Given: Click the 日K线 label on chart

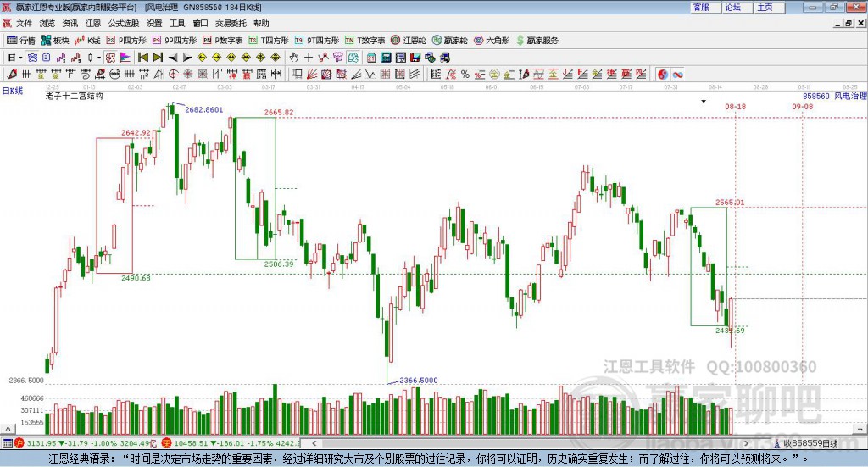Looking at the screenshot, I should coord(13,91).
